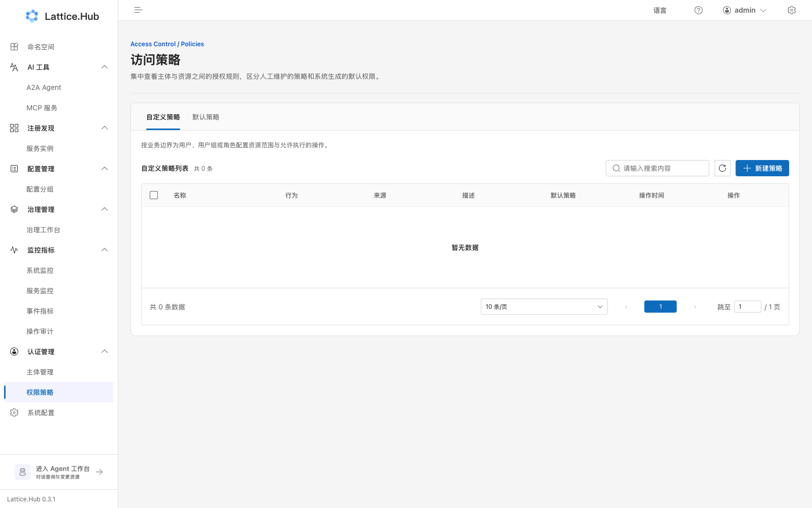
Task: Collapse the 配置管理 menu chevron
Action: (x=105, y=169)
